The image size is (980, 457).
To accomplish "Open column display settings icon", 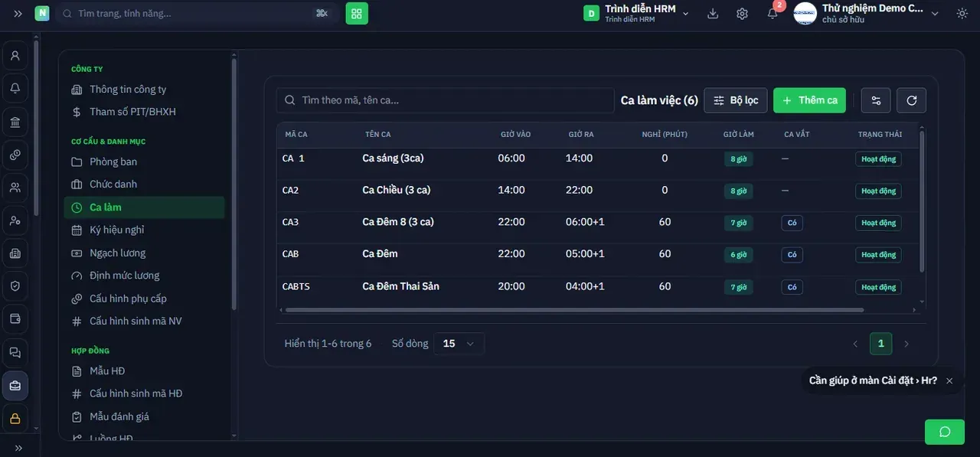I will pyautogui.click(x=876, y=100).
